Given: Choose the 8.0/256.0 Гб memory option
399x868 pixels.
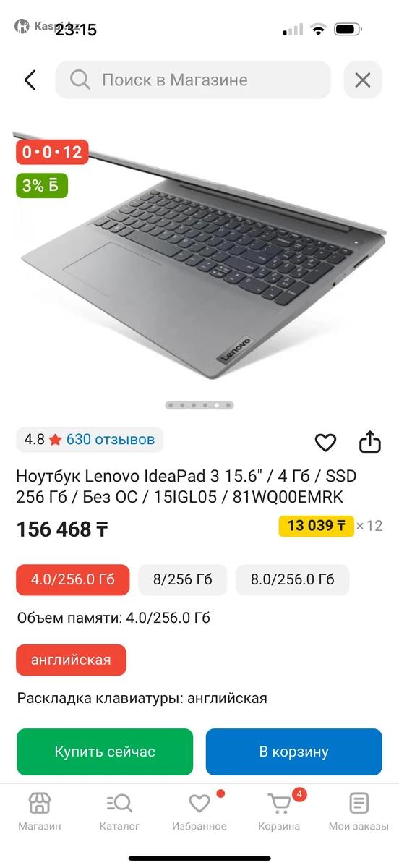Looking at the screenshot, I should tap(293, 579).
